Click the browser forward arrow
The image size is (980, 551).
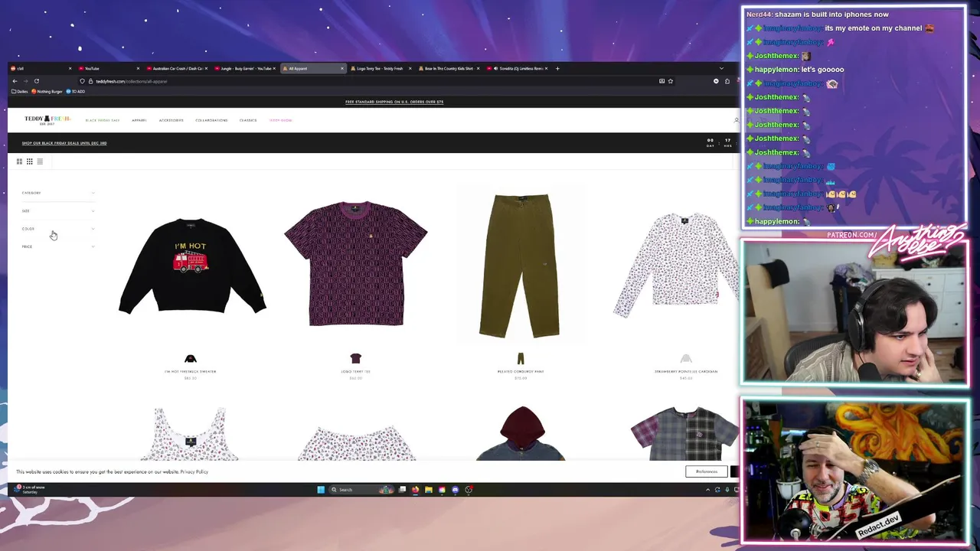[x=25, y=81]
